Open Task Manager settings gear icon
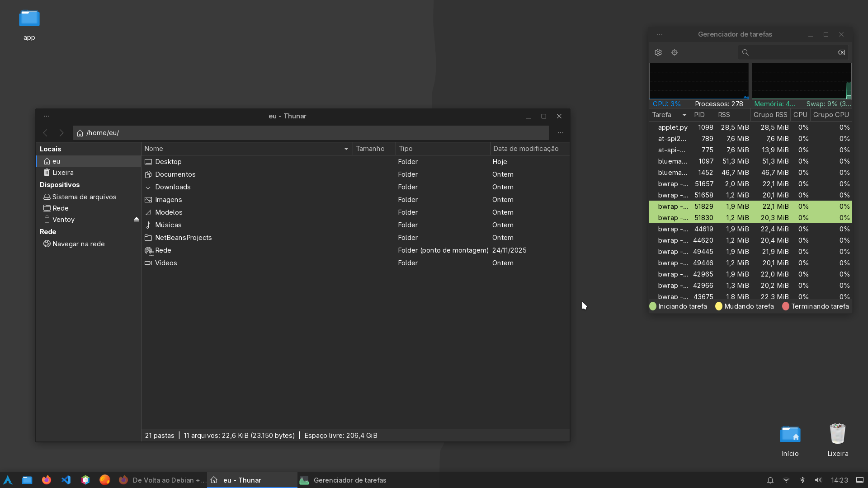Screen dimensions: 868x488 [x=658, y=52]
